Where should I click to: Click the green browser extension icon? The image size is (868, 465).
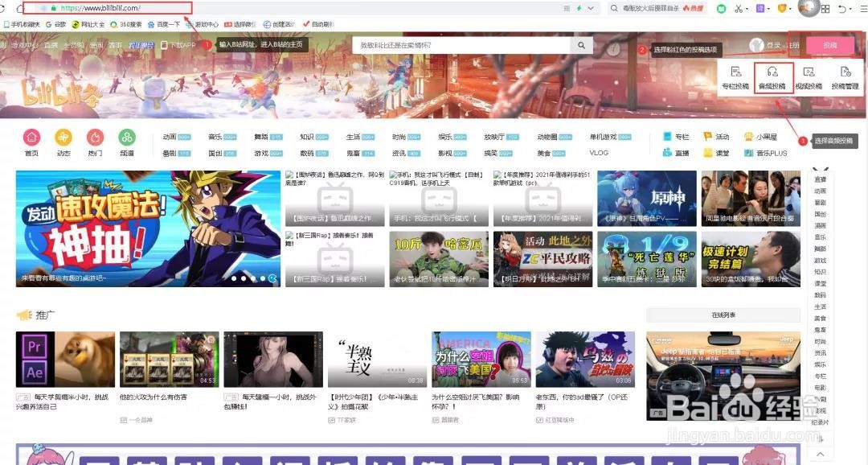[721, 8]
